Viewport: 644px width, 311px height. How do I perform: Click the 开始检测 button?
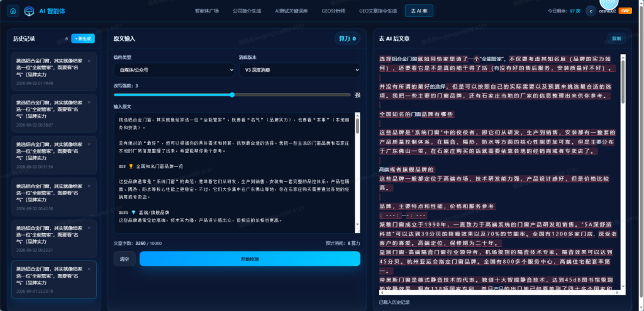(x=250, y=259)
